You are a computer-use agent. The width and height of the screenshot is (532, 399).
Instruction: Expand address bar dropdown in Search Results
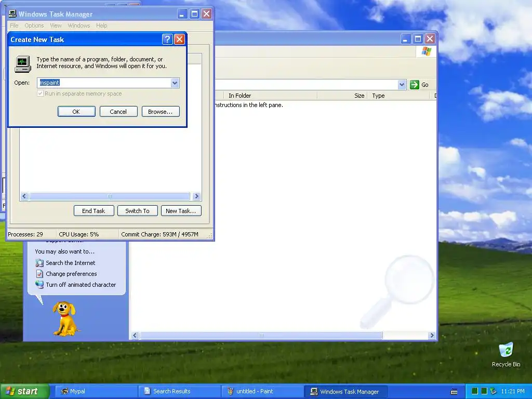tap(402, 85)
